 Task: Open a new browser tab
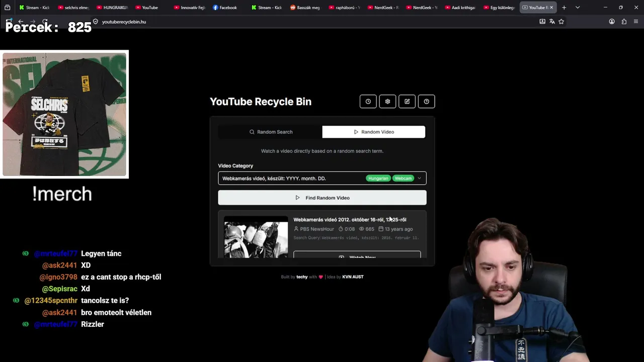click(564, 8)
